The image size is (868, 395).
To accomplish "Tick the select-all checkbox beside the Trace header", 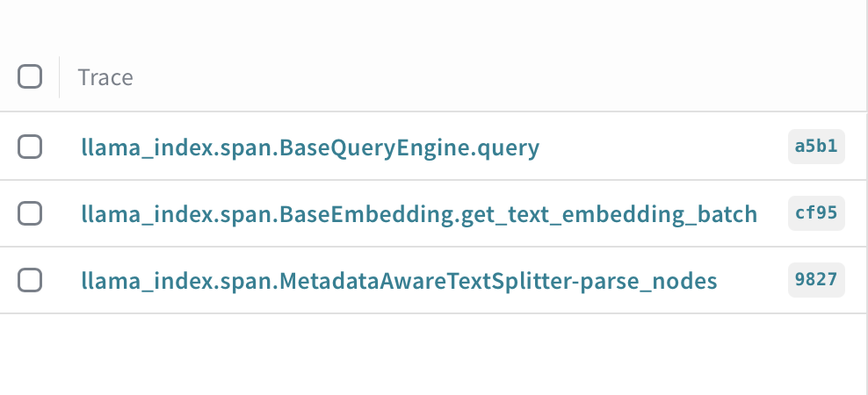I will pyautogui.click(x=30, y=76).
